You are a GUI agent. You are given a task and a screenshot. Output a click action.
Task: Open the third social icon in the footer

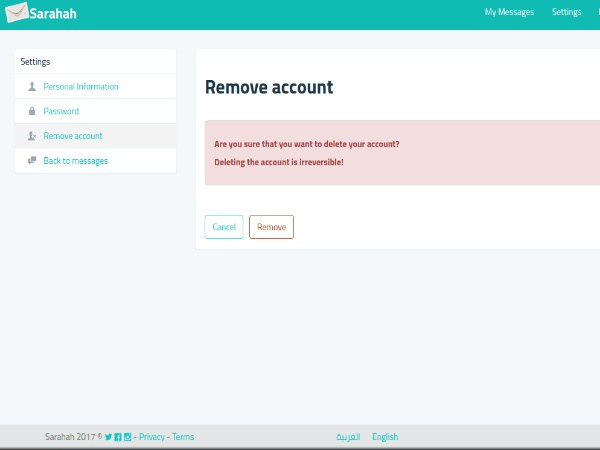(127, 437)
